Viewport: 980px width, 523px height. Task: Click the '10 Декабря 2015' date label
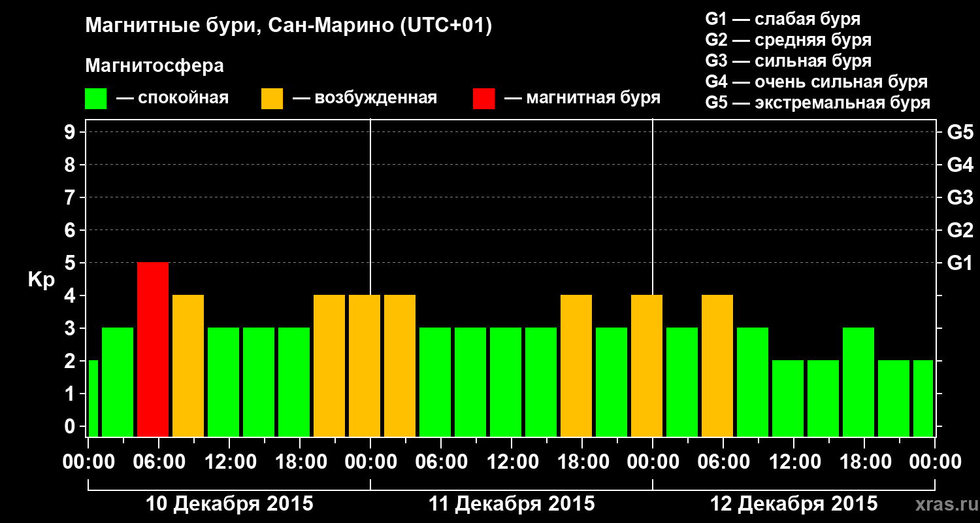229,504
